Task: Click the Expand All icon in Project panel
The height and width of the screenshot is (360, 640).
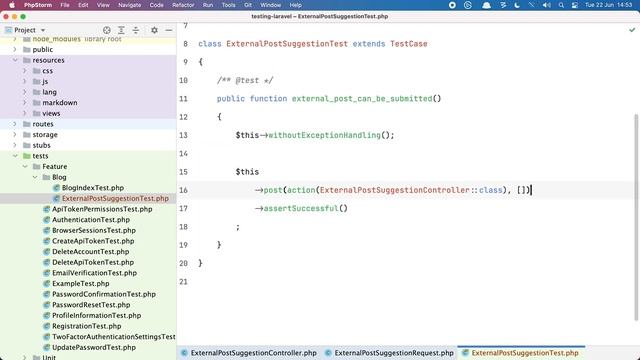Action: click(121, 30)
